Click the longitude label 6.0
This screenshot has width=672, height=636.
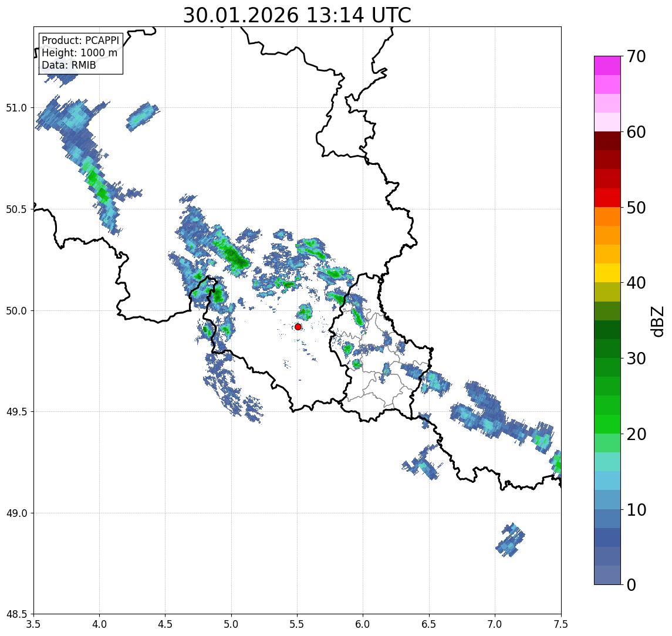(363, 624)
